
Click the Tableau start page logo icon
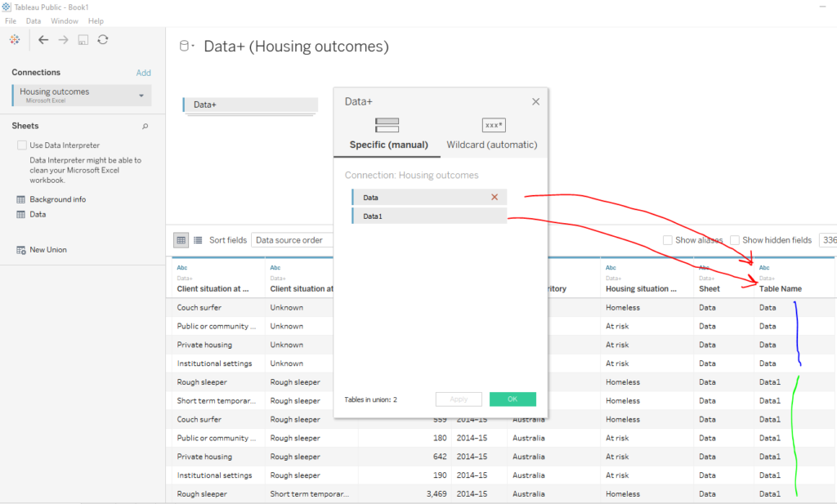(x=15, y=39)
